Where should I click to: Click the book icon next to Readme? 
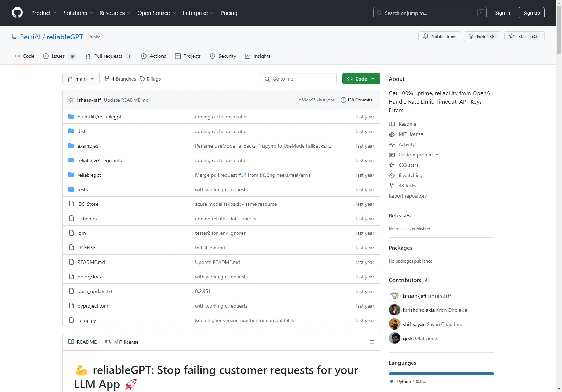coord(392,124)
